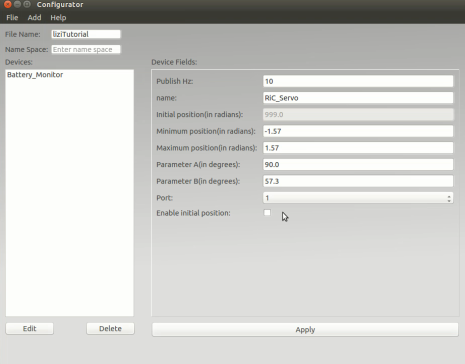The width and height of the screenshot is (465, 364).
Task: Open the File menu
Action: (x=12, y=18)
